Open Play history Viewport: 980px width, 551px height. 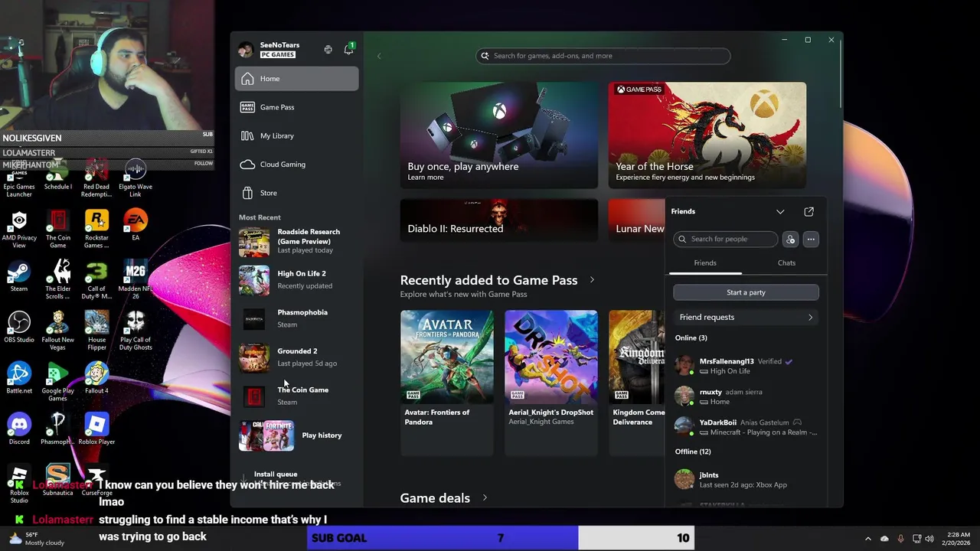[x=297, y=435]
